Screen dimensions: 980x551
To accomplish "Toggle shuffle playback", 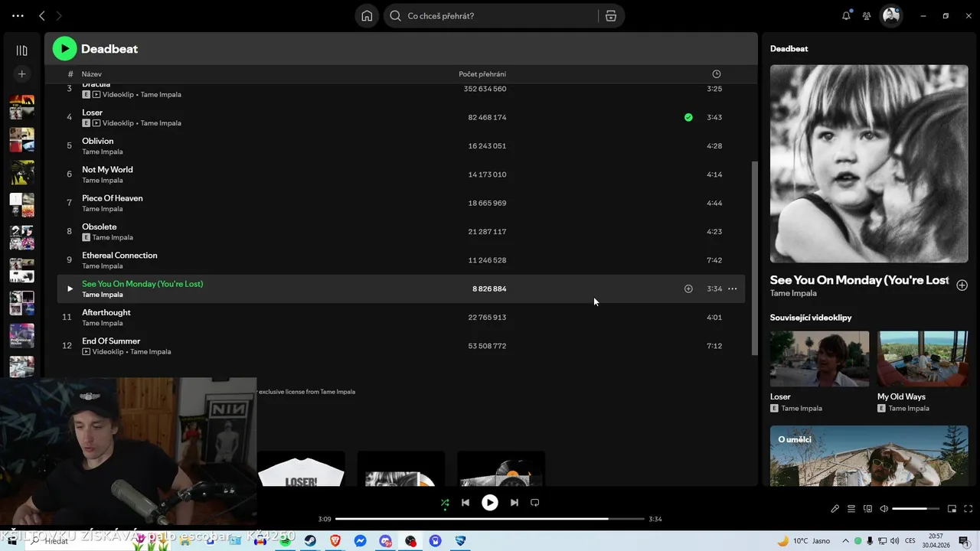I will [x=445, y=503].
